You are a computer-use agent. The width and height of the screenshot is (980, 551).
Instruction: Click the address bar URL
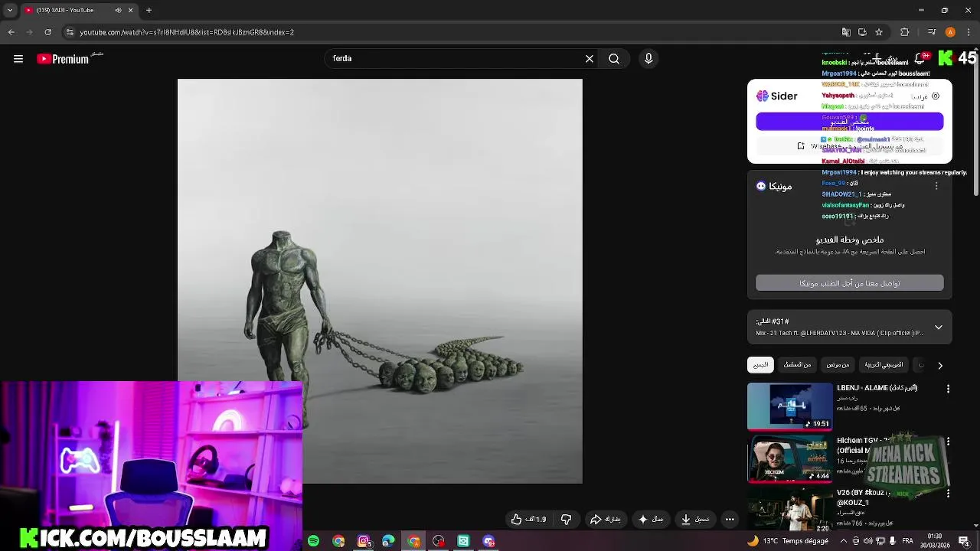tap(187, 32)
